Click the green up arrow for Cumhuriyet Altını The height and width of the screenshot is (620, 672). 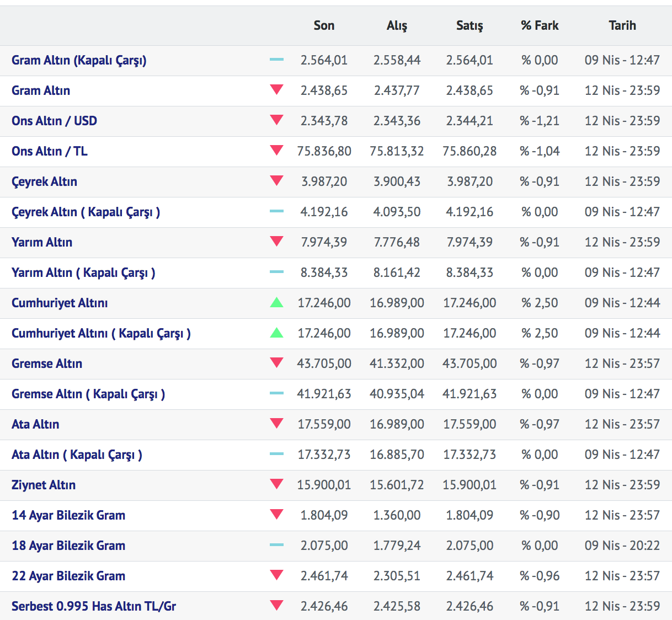tap(276, 302)
